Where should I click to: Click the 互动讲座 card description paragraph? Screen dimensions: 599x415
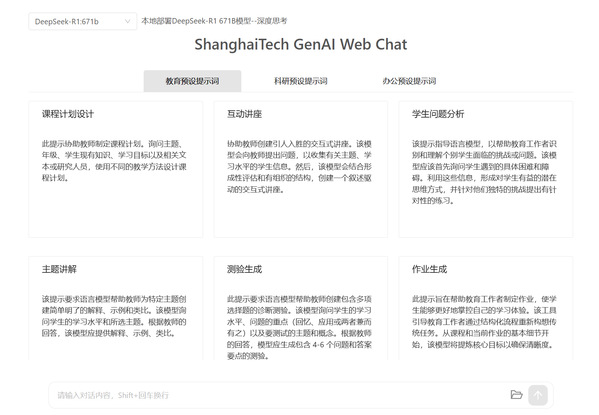(x=299, y=167)
